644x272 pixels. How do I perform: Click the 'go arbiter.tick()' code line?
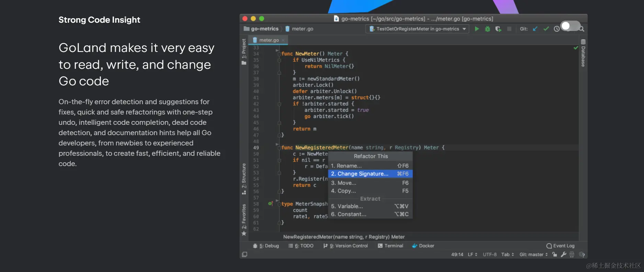(x=329, y=117)
